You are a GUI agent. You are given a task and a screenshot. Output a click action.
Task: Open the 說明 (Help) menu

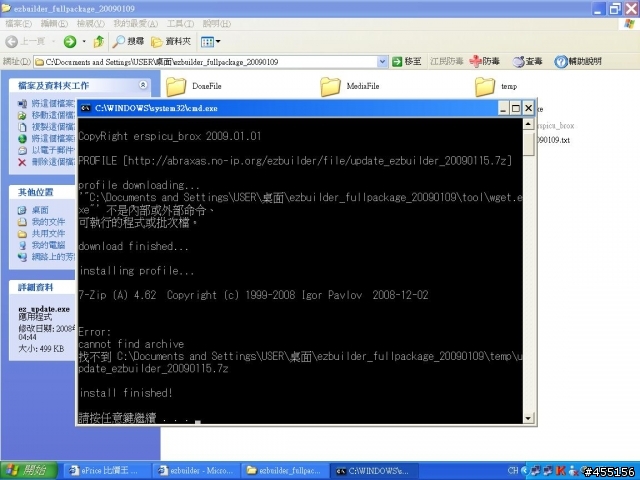click(217, 24)
